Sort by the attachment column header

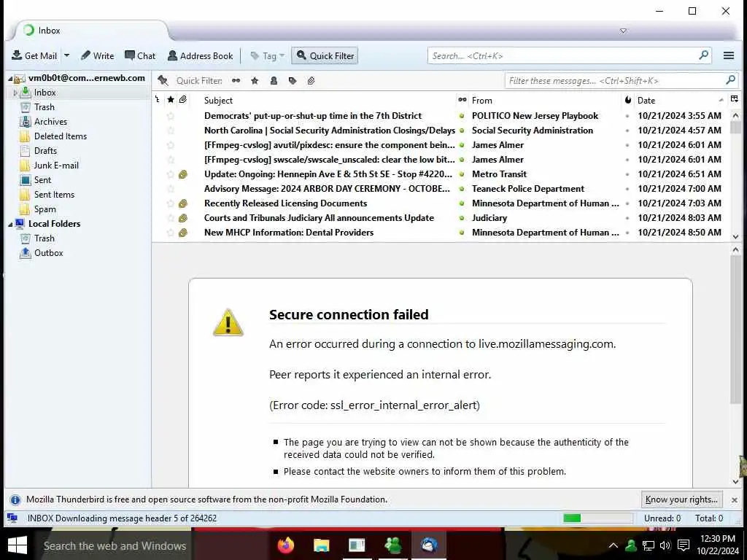coord(183,100)
